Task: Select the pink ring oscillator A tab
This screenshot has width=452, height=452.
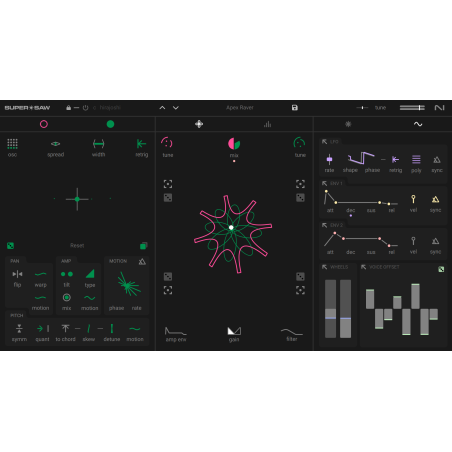Action: (x=44, y=124)
